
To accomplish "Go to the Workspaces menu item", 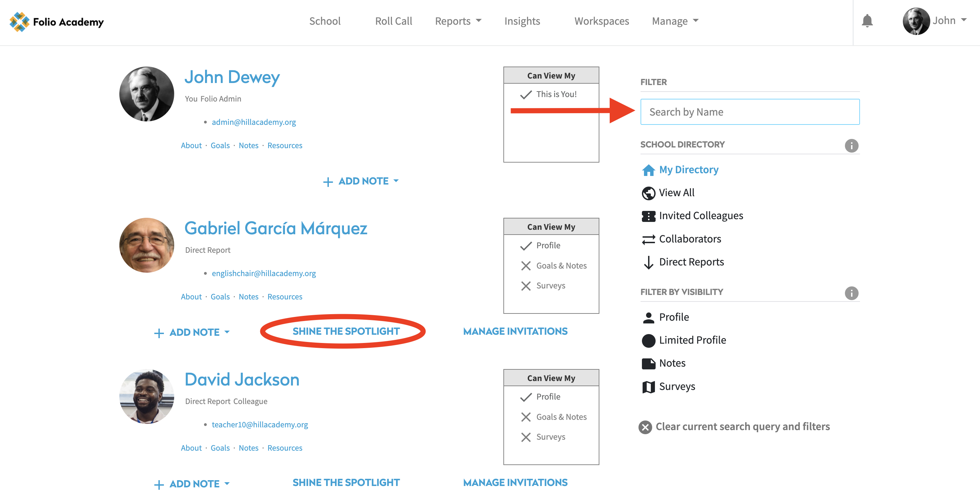I will [x=601, y=21].
